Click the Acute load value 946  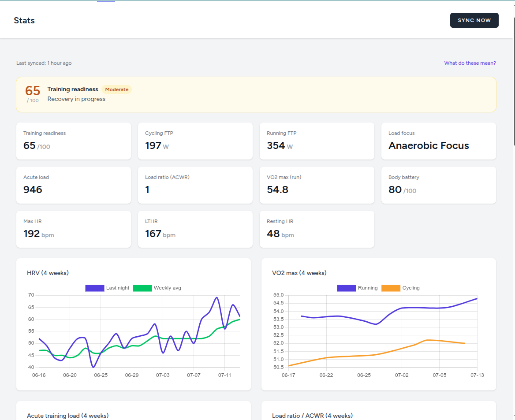33,190
